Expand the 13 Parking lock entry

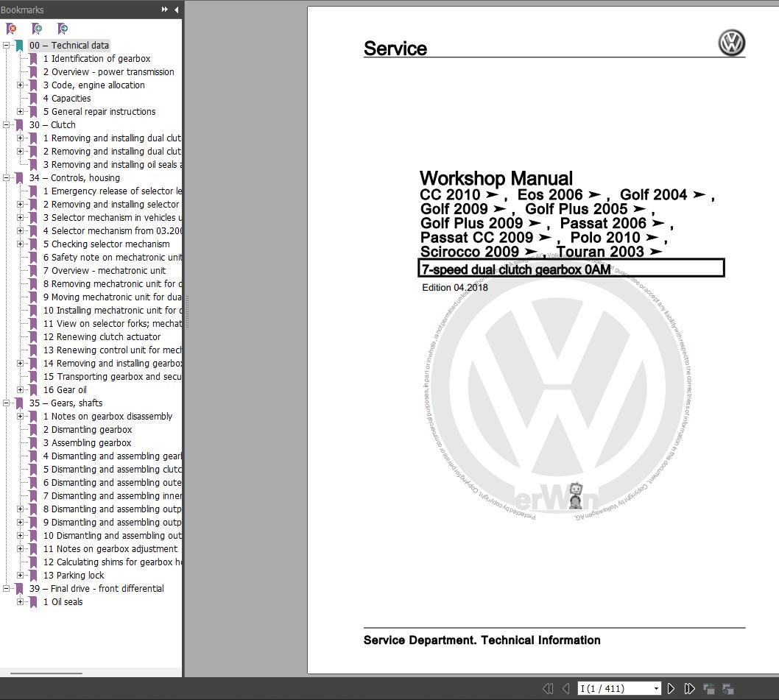point(19,575)
